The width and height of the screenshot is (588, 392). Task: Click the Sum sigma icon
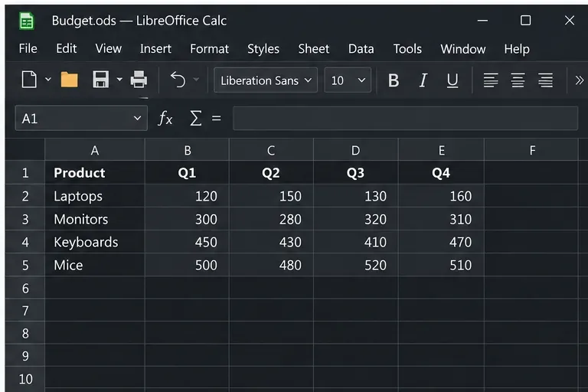196,119
